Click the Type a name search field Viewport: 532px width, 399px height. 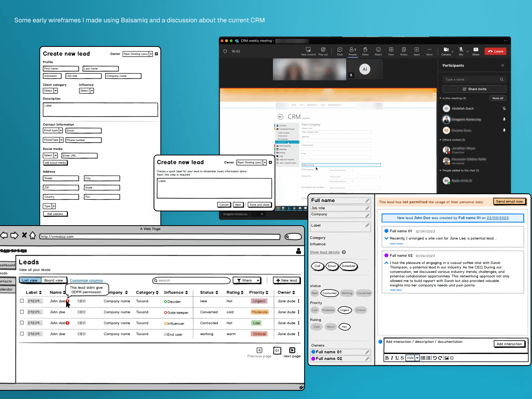(x=474, y=79)
